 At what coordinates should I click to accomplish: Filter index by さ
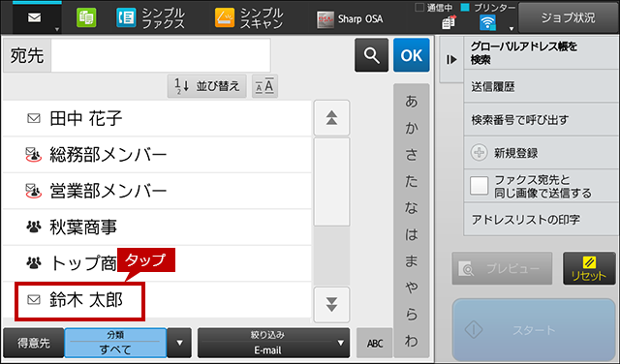click(411, 155)
